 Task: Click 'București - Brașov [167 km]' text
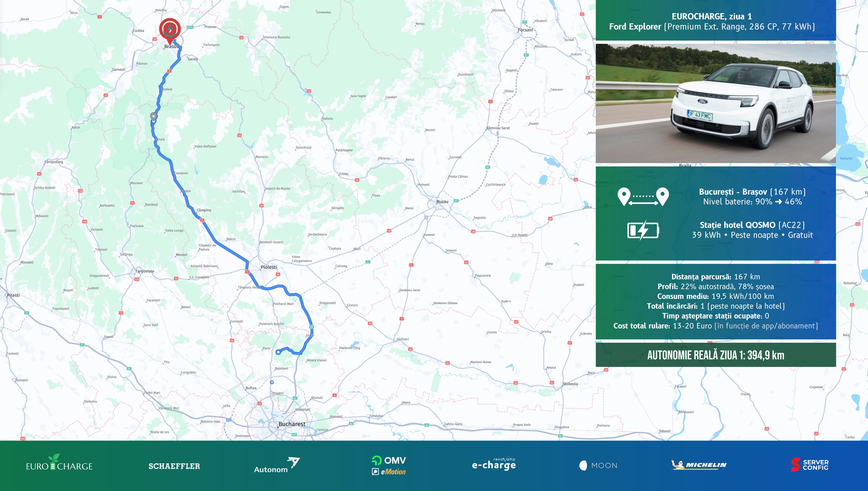(x=752, y=192)
